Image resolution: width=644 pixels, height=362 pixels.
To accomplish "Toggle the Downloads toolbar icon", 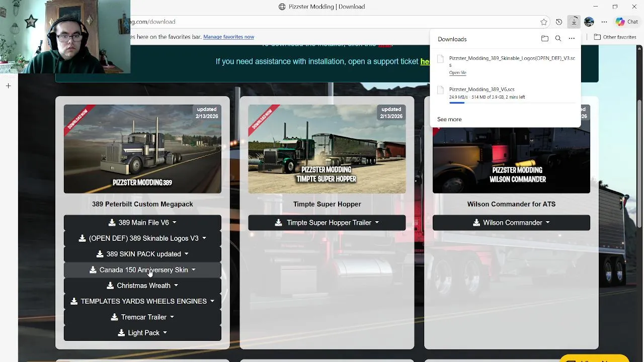I will click(574, 22).
